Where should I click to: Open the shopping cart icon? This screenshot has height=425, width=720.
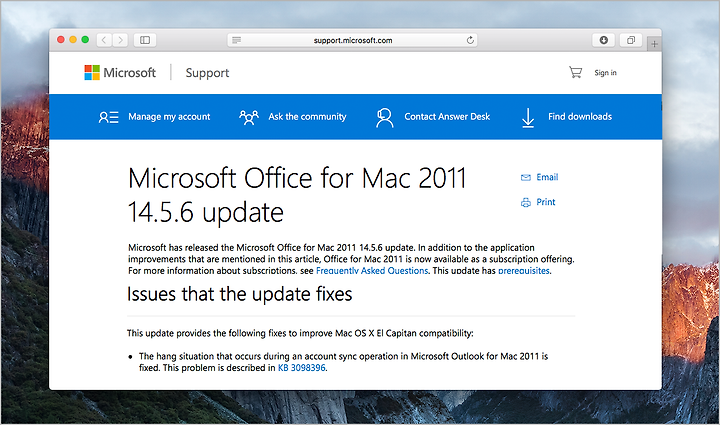pyautogui.click(x=575, y=72)
